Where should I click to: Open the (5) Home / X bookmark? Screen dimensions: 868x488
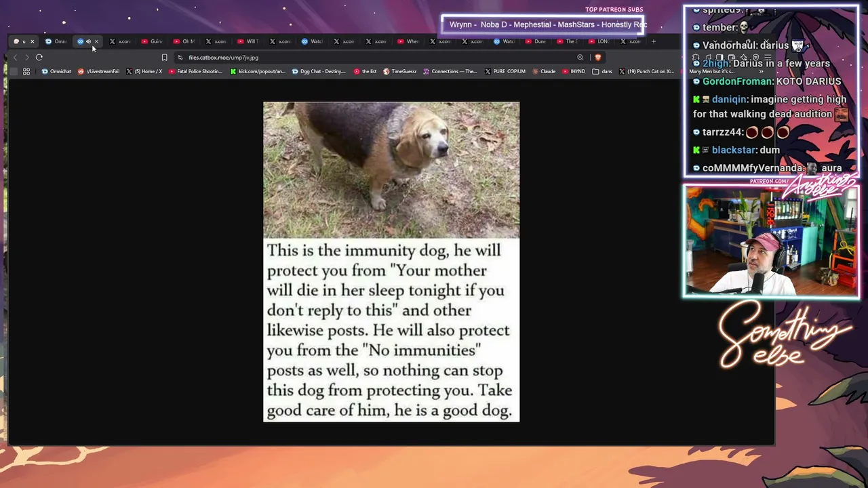(x=144, y=71)
